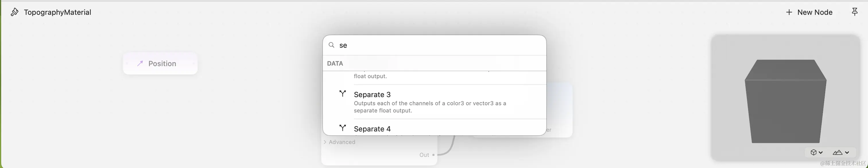This screenshot has height=168, width=868.
Task: Click the TopographyMaterial pen icon
Action: (14, 12)
